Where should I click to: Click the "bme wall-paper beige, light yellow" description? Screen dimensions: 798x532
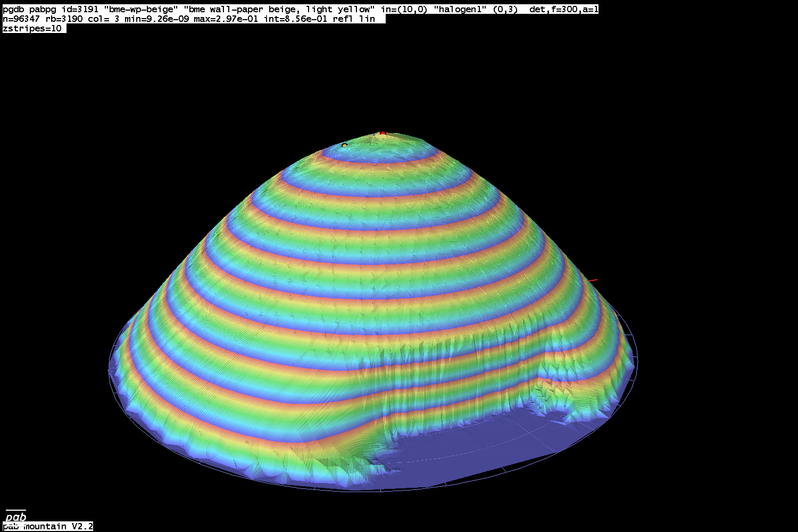[x=279, y=10]
